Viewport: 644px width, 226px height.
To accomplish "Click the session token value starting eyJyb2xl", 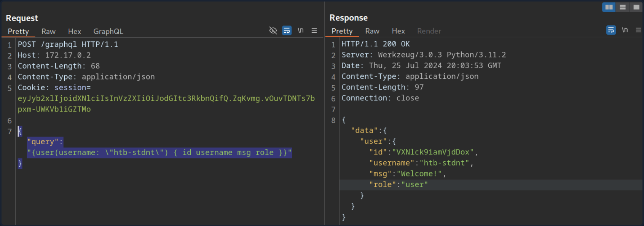I will tap(166, 104).
